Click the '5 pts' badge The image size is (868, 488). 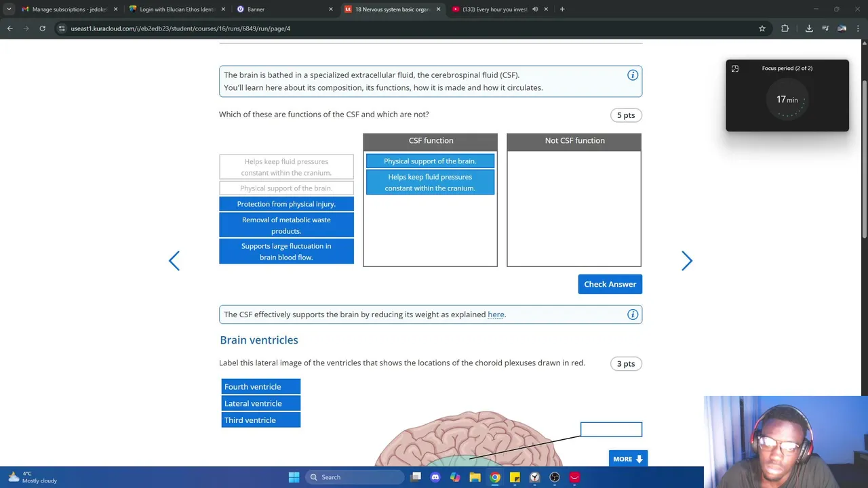tap(626, 115)
